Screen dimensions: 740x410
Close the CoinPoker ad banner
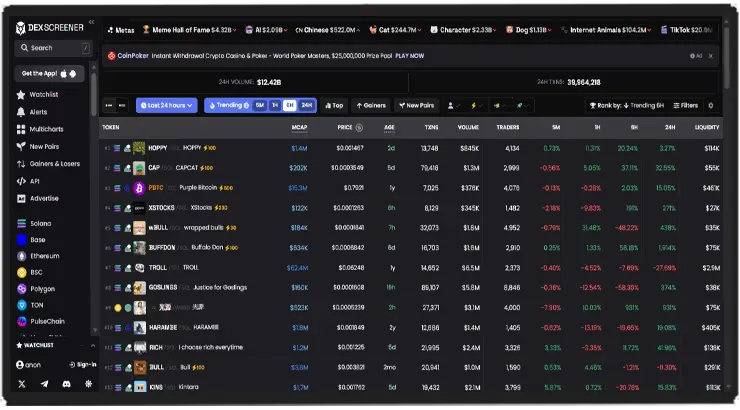click(x=711, y=56)
